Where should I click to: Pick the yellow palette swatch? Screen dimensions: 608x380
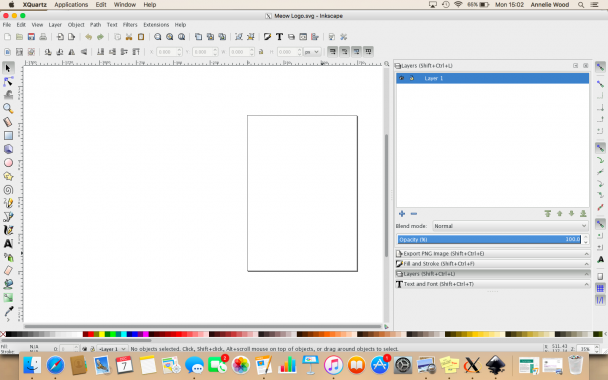pyautogui.click(x=102, y=334)
